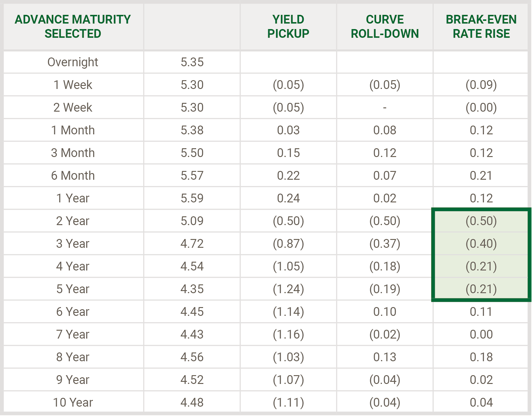Select the "1 Month" maturity label

click(x=73, y=130)
